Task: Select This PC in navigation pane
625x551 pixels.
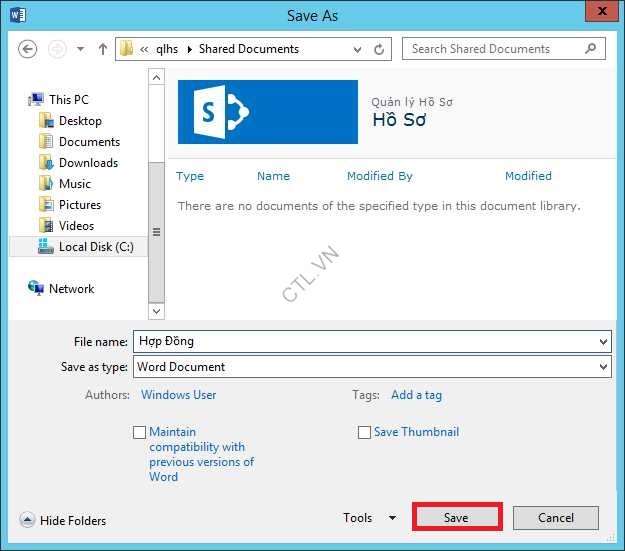Action: coord(69,99)
